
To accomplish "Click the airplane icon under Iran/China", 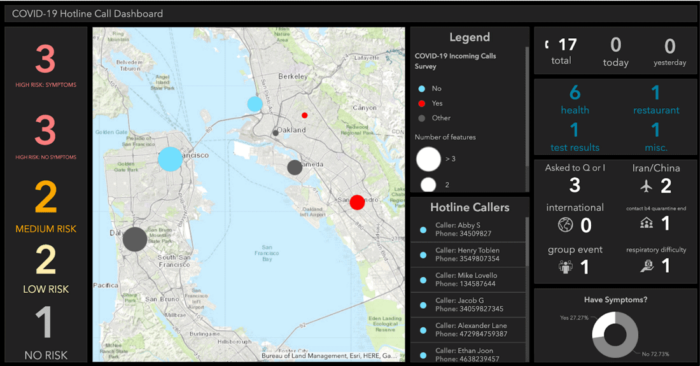I will pos(646,186).
